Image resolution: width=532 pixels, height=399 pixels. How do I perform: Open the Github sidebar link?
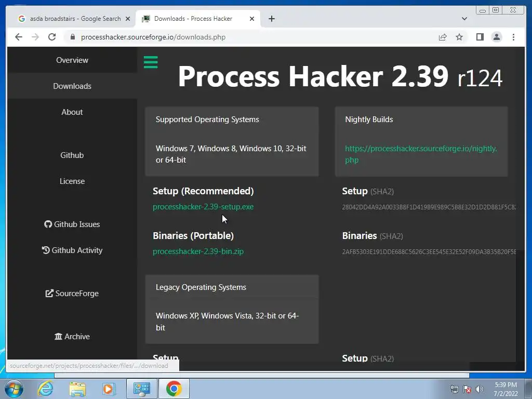click(x=72, y=155)
